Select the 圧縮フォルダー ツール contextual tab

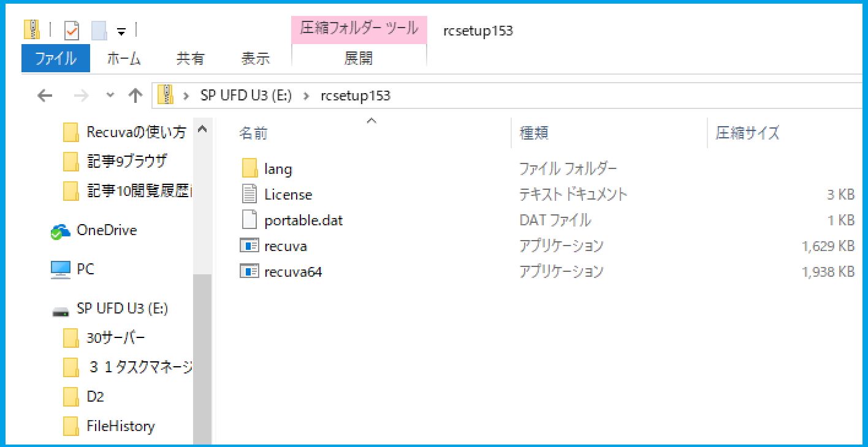pyautogui.click(x=359, y=28)
